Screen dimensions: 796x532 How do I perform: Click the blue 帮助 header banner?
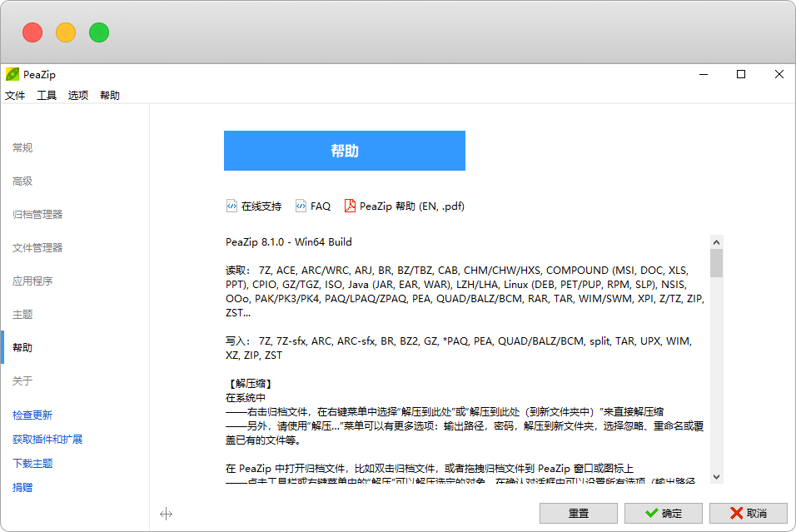344,151
